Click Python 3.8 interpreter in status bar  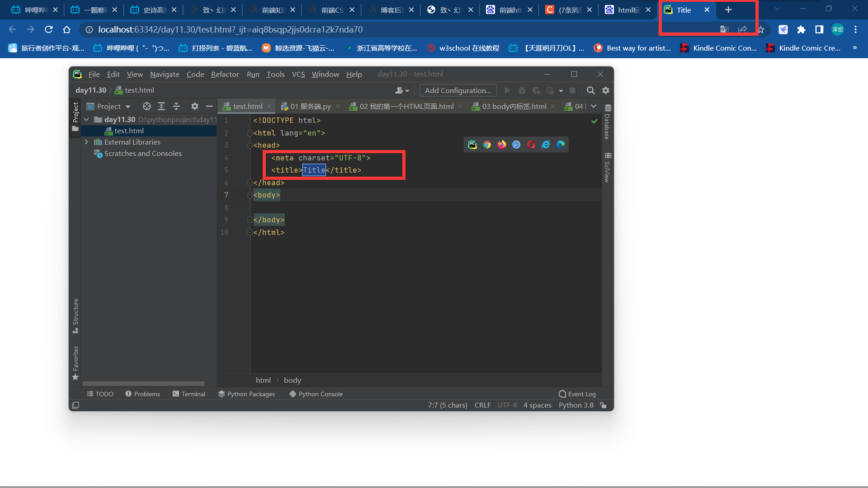(576, 405)
